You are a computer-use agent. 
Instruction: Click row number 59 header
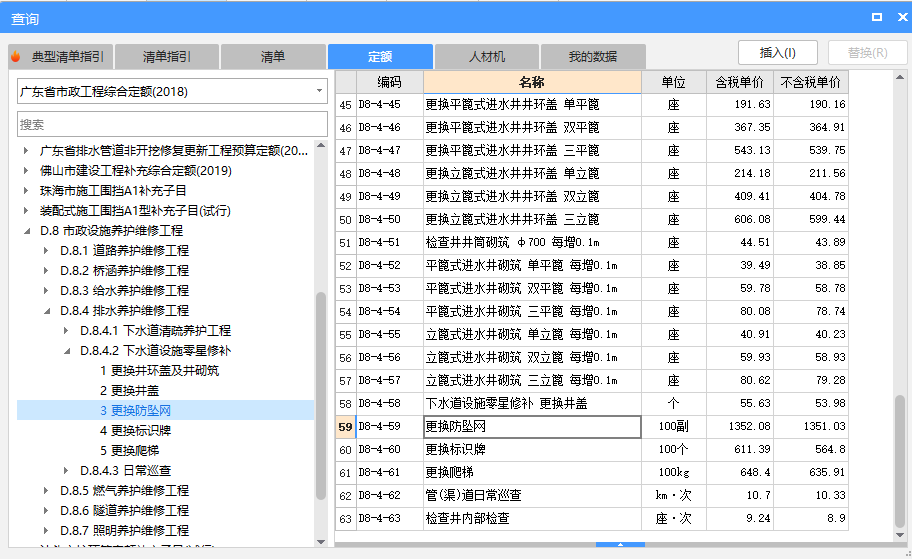click(345, 426)
